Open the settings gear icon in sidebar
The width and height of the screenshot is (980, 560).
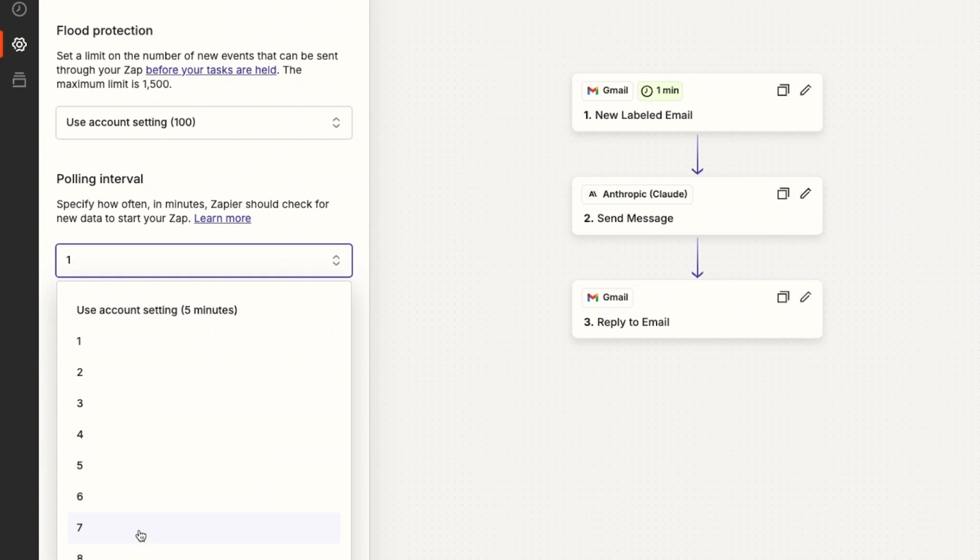20,44
